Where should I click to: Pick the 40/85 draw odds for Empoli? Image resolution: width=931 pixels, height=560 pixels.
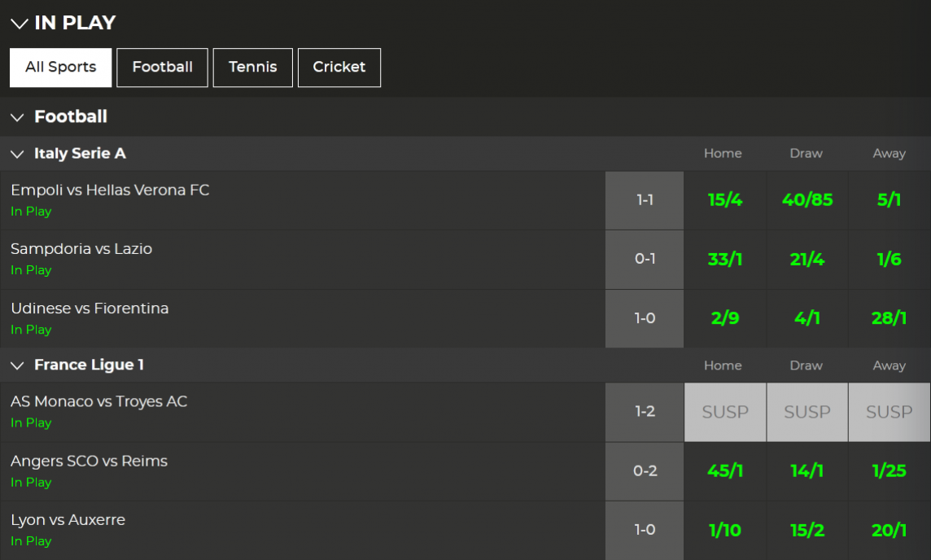tap(806, 200)
